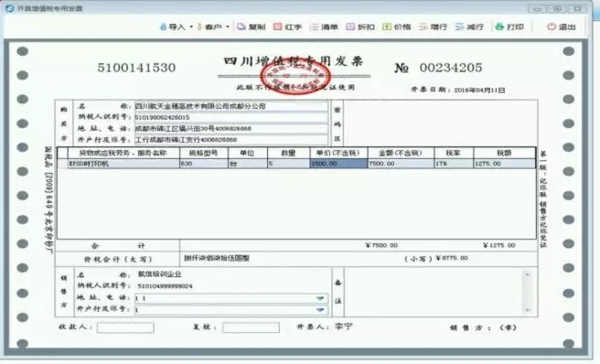Expand the 导入 dropdown arrow
This screenshot has width=600, height=364.
[191, 27]
